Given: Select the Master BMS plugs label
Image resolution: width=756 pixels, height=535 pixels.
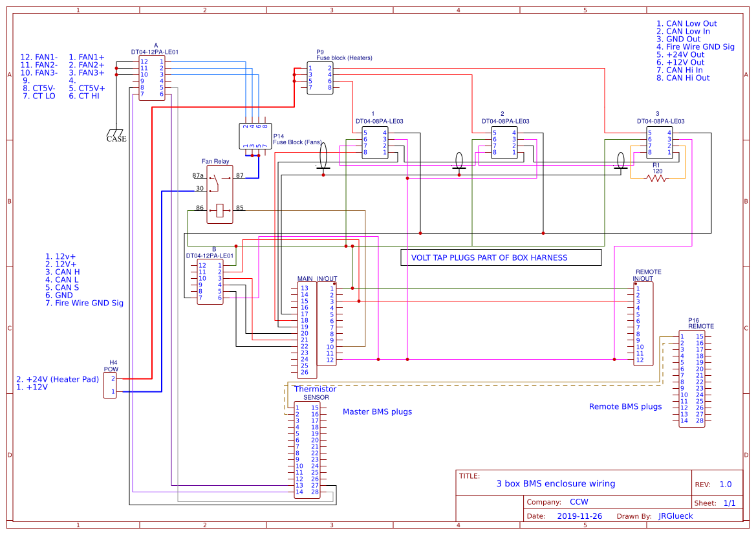Looking at the screenshot, I should pyautogui.click(x=376, y=411).
